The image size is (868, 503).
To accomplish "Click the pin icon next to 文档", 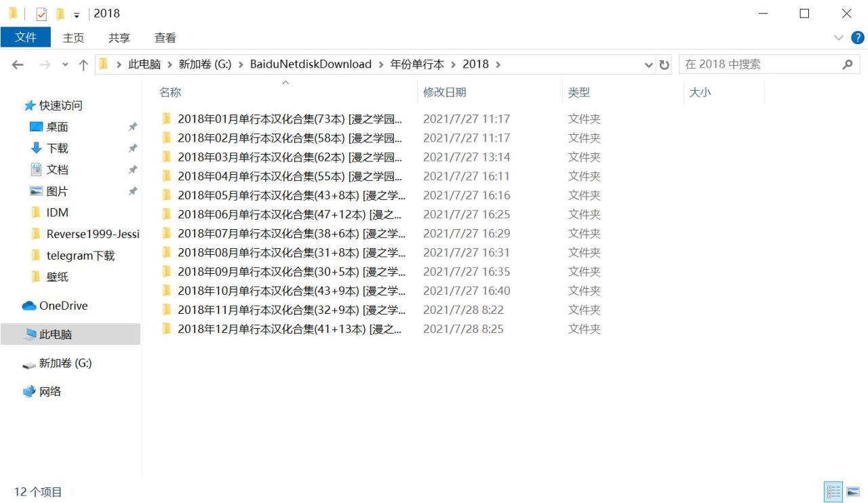I will (133, 169).
